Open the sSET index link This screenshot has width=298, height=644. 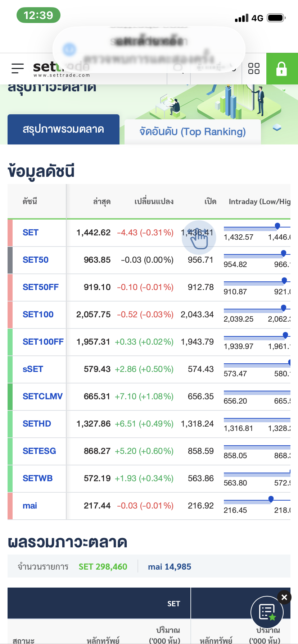[x=33, y=369]
